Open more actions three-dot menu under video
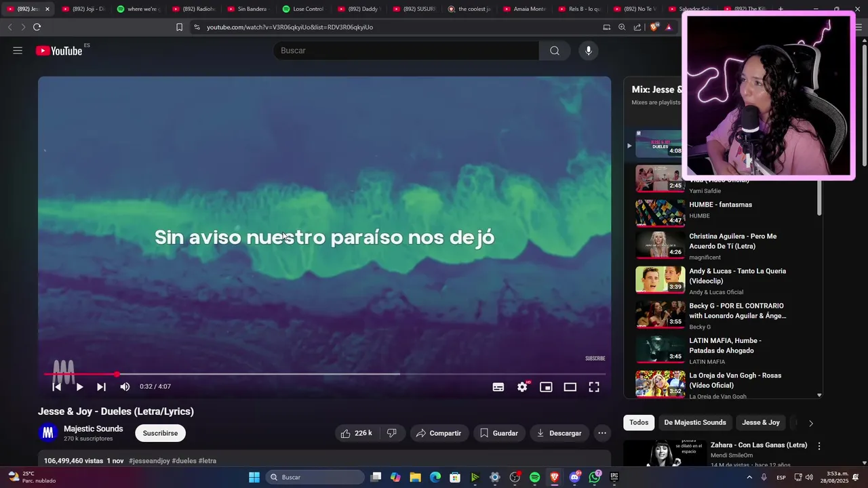Screen dimensions: 868x488 point(601,433)
